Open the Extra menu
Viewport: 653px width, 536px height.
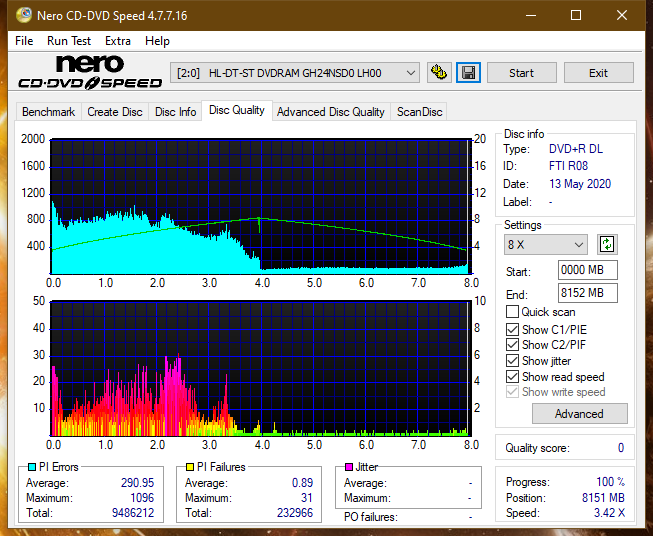tap(118, 41)
